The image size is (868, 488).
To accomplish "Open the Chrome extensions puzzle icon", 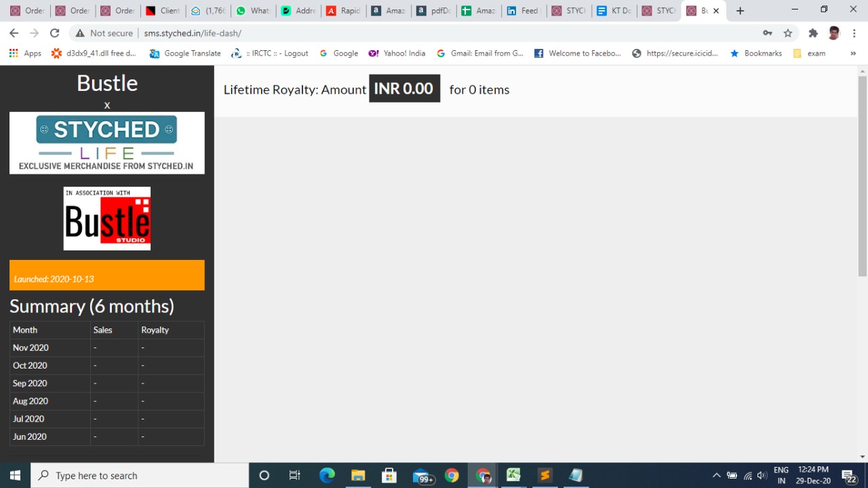I will tap(813, 33).
